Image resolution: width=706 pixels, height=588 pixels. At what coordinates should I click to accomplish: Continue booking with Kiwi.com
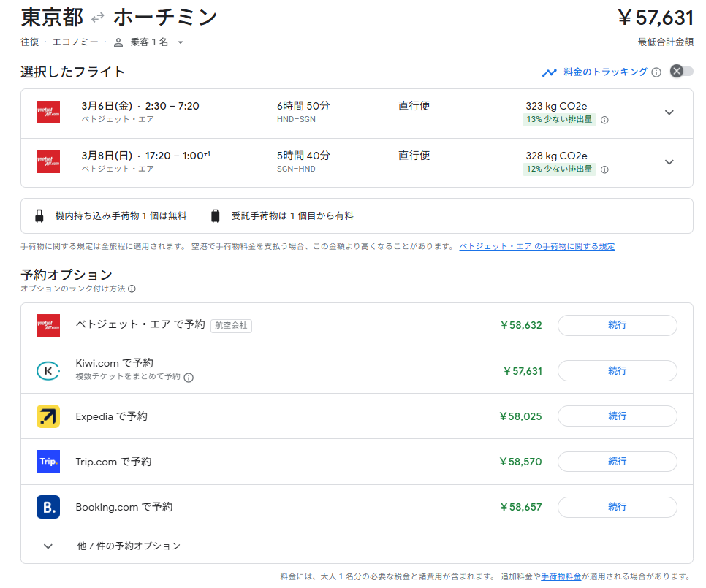pyautogui.click(x=617, y=370)
